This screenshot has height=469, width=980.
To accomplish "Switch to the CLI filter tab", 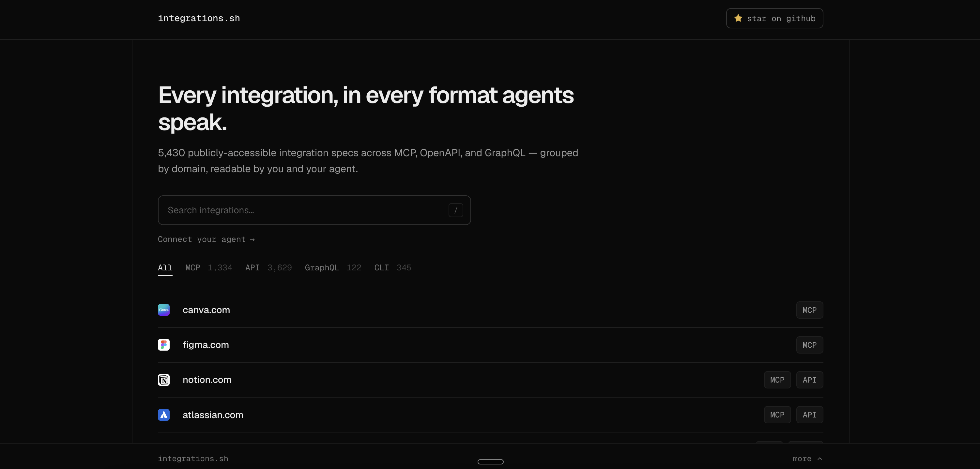I will [392, 268].
